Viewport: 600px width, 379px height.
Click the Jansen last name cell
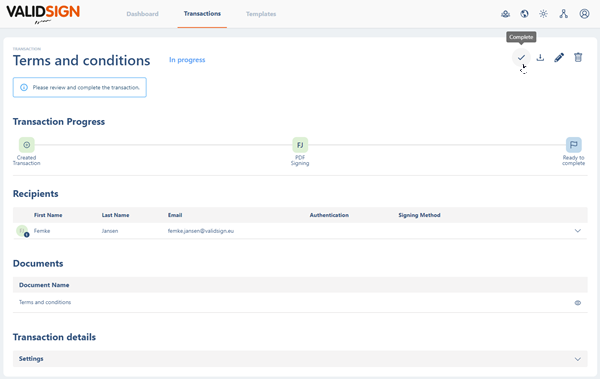pos(110,231)
